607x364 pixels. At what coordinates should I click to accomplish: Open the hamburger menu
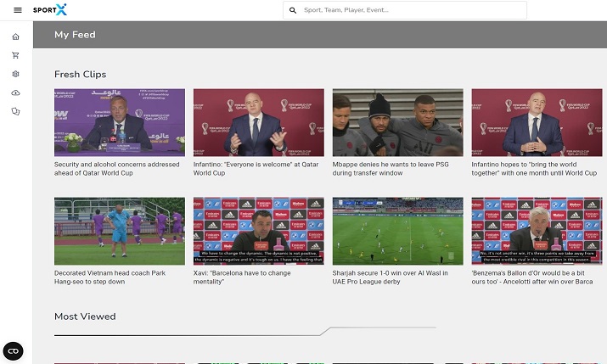[x=17, y=10]
